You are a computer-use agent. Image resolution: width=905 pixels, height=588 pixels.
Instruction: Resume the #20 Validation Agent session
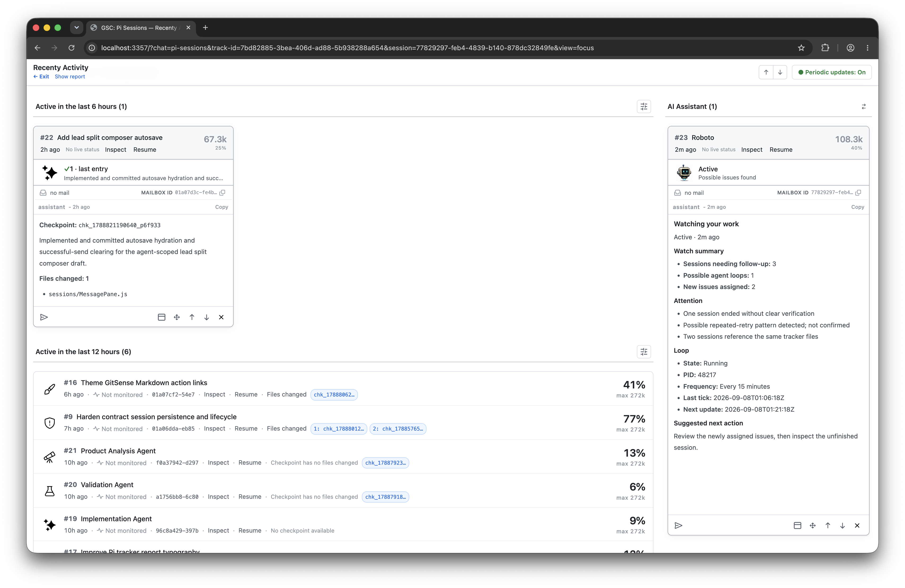click(249, 496)
